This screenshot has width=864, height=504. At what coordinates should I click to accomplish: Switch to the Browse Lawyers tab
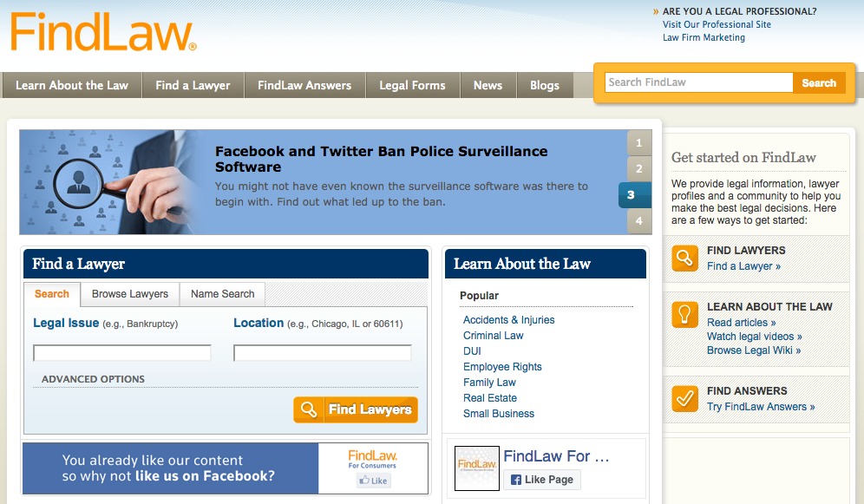[x=128, y=295]
